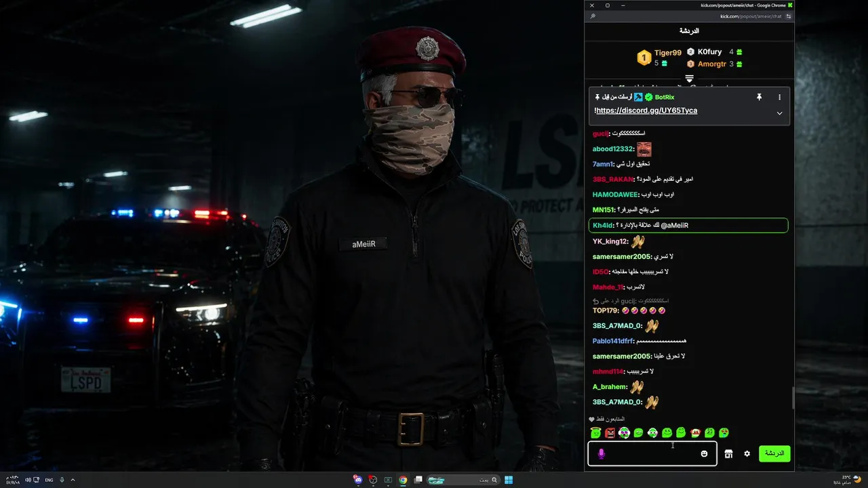Open the Windows Start button
The image size is (868, 488).
509,480
